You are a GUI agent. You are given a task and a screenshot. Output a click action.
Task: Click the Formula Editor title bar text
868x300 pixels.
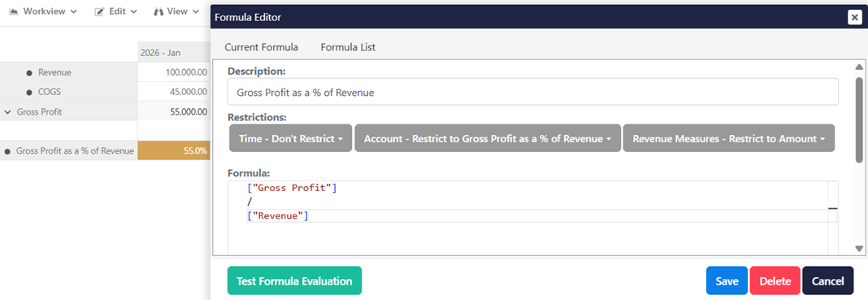[247, 18]
